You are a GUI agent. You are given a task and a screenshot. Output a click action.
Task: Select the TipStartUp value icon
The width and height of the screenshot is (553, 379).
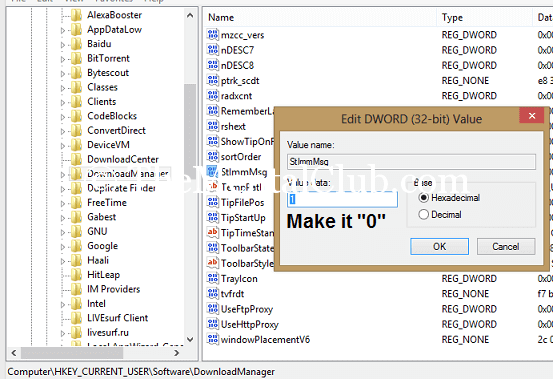(x=213, y=217)
